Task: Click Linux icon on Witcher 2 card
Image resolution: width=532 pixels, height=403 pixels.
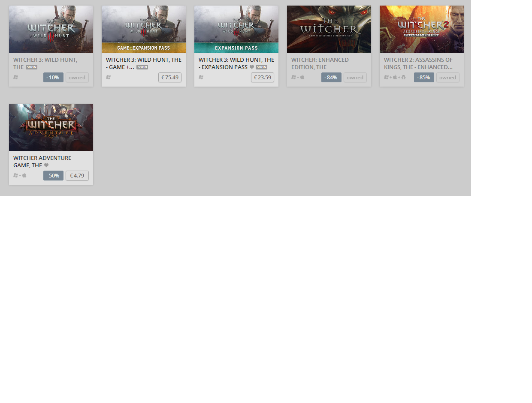Action: click(403, 77)
